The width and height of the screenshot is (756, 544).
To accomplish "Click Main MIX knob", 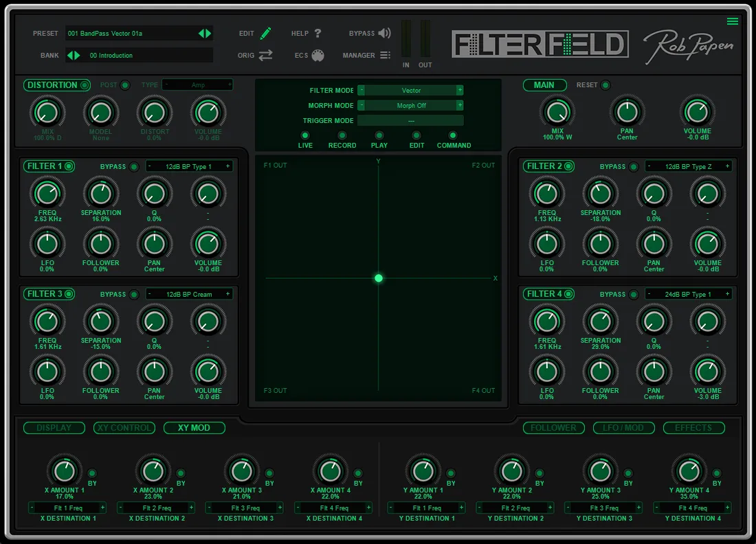I will 557,112.
